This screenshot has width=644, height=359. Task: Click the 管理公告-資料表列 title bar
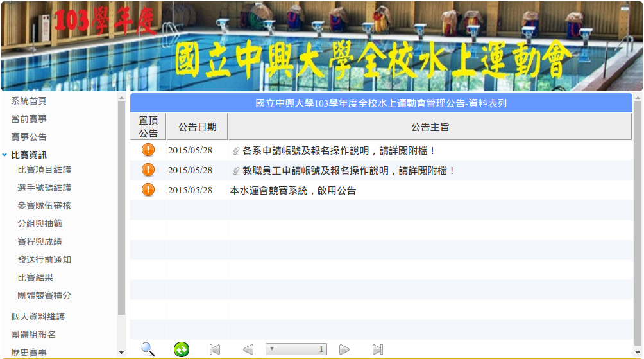(x=381, y=103)
